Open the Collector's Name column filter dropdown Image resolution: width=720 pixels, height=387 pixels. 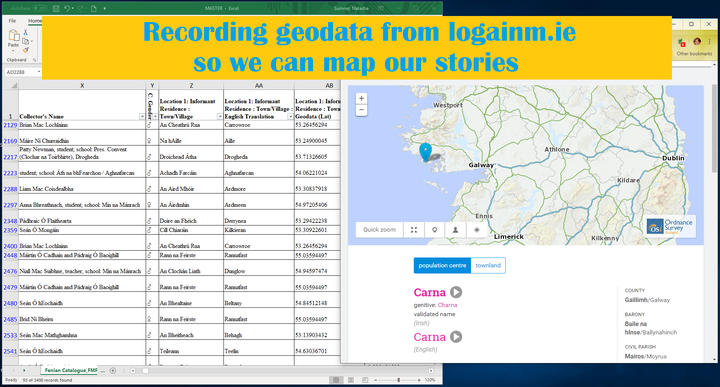pyautogui.click(x=142, y=117)
